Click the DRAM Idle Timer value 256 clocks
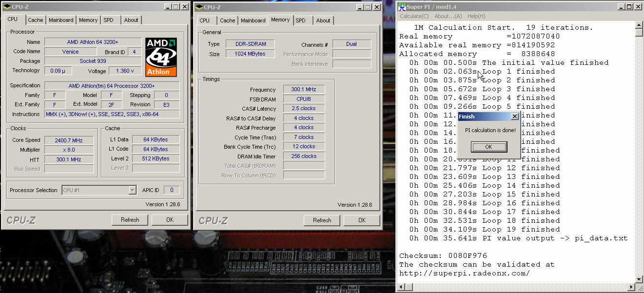Image resolution: width=644 pixels, height=293 pixels. click(304, 156)
